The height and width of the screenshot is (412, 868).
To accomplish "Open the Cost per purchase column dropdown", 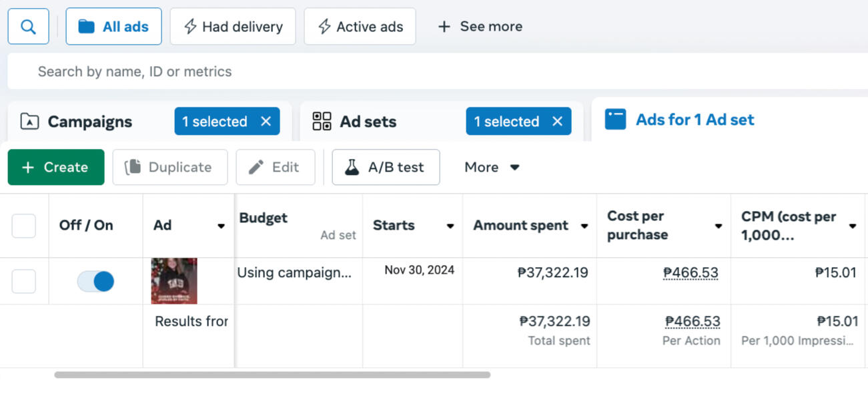I will click(718, 226).
